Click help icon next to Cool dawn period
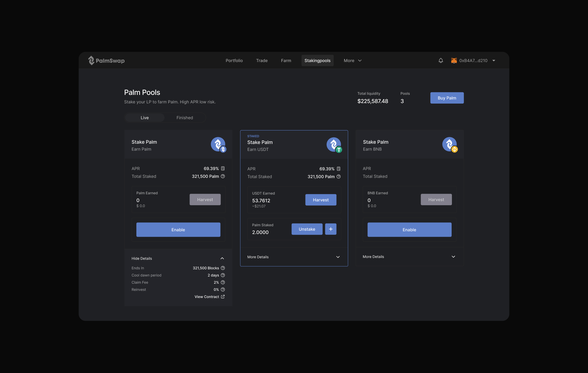 pos(223,275)
